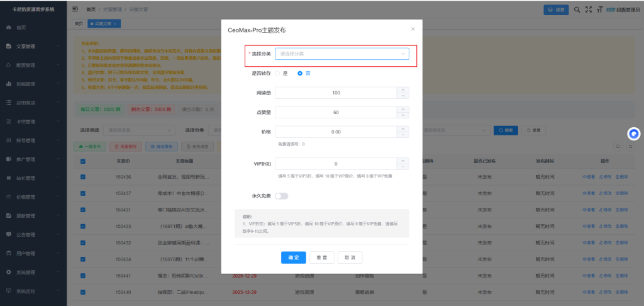Click the 投稿管理 bar chart icon

tap(9, 84)
